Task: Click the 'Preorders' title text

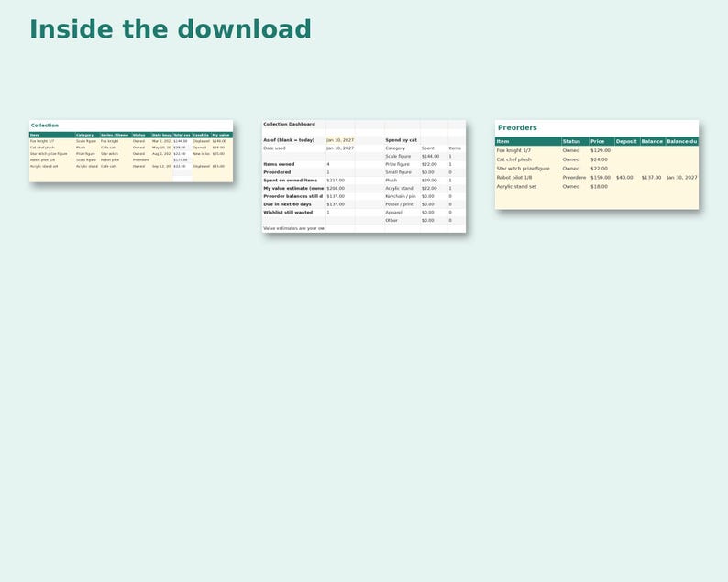Action: click(517, 127)
